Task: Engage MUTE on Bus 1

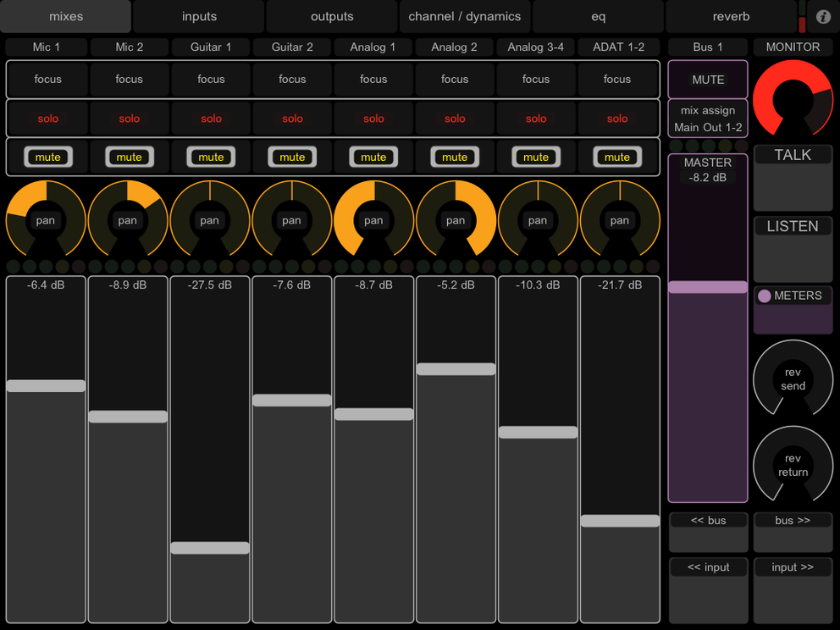Action: point(707,79)
